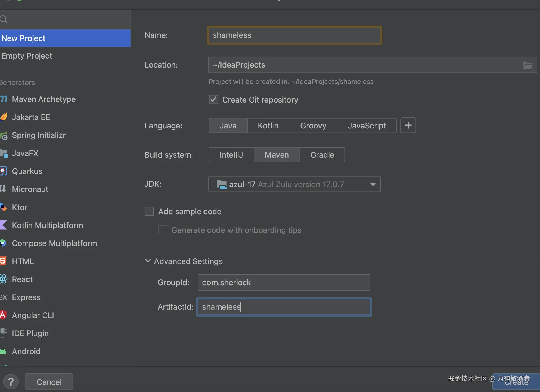Focus the GroupId text field
Viewport: 540px width, 392px height.
coord(284,283)
